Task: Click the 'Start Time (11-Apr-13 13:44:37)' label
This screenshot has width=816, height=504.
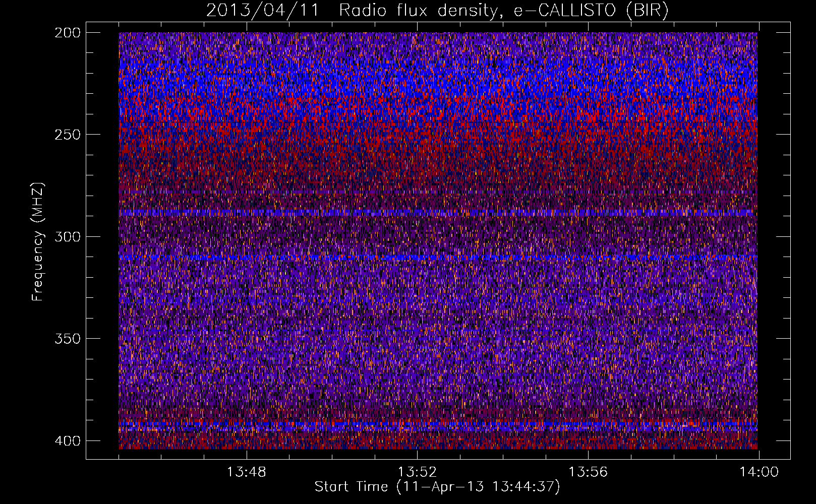Action: [x=437, y=487]
